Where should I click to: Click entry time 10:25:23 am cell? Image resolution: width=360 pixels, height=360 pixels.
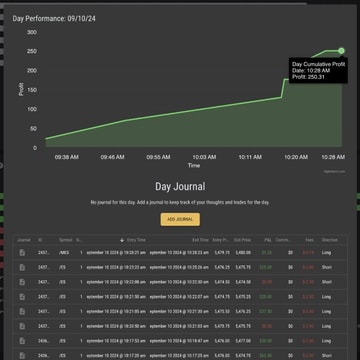pos(116,267)
